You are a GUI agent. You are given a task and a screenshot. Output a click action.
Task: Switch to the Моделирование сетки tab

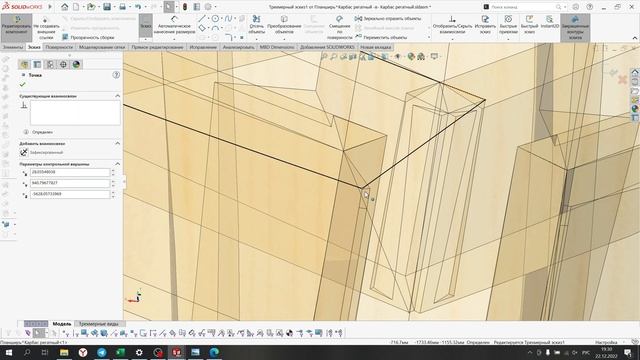point(102,47)
